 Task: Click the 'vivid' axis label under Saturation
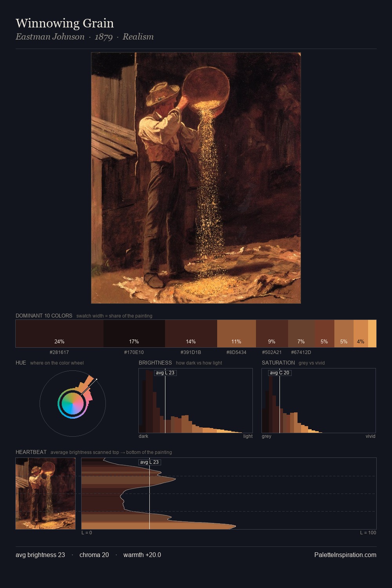370,436
